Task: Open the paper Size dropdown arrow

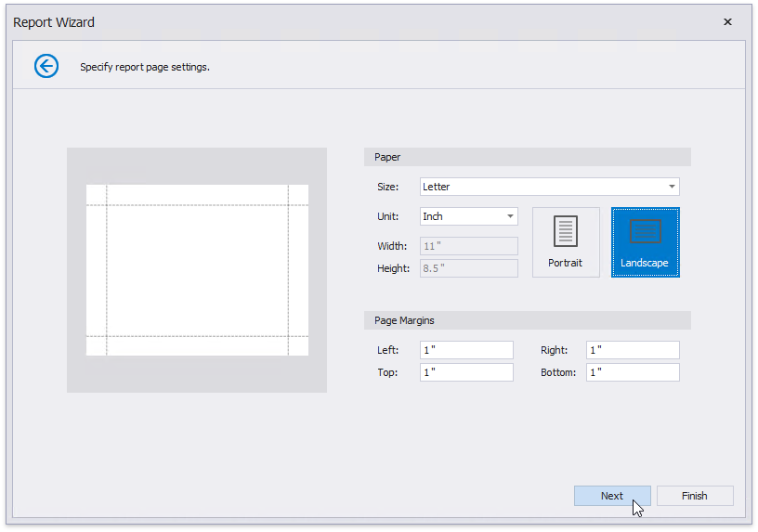Action: click(x=672, y=187)
